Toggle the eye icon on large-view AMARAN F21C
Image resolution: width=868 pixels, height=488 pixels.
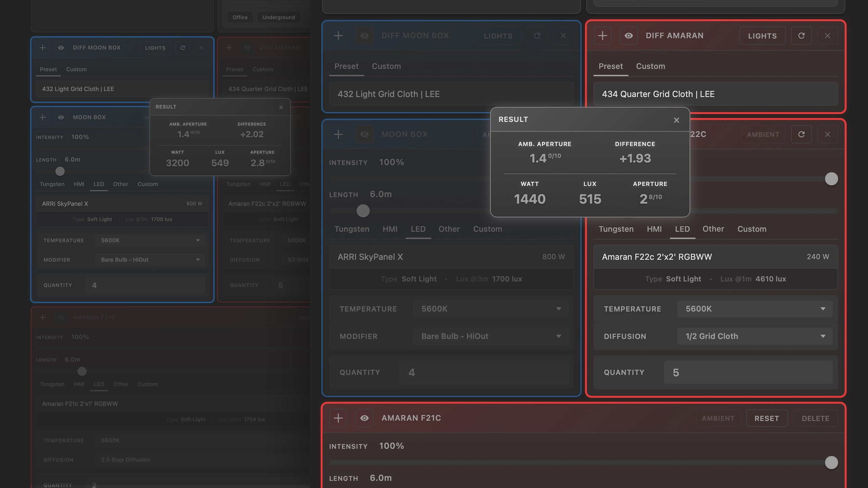pos(364,418)
